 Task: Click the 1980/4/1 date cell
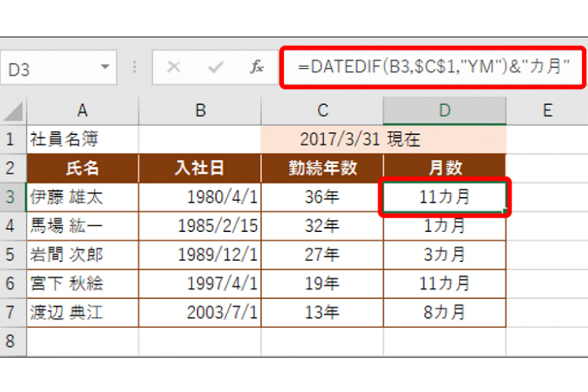[200, 197]
